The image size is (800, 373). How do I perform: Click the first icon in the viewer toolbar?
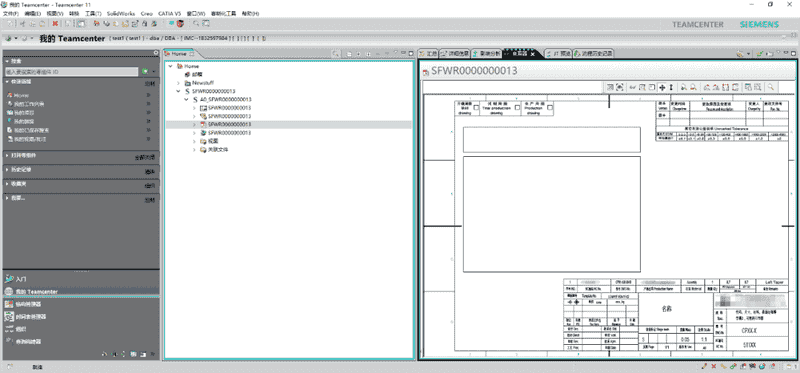click(610, 87)
